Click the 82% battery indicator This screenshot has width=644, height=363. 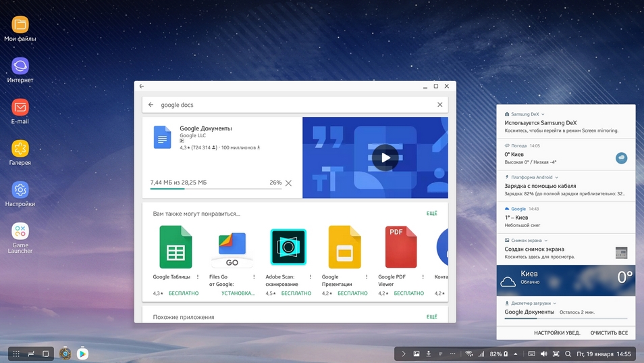pos(499,354)
